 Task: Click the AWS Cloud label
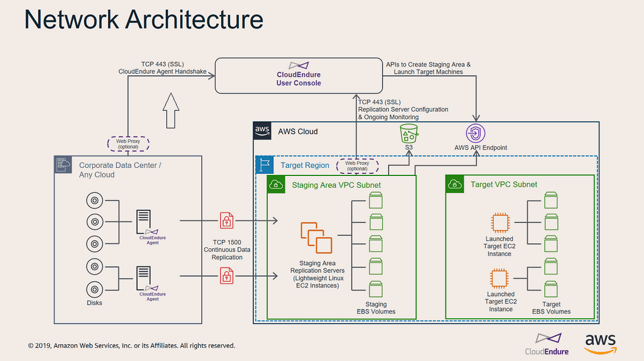click(x=298, y=131)
